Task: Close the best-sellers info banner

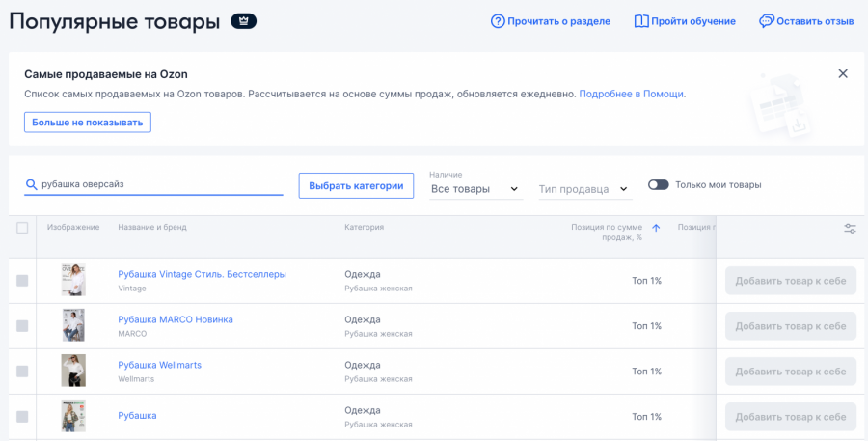Action: click(843, 73)
